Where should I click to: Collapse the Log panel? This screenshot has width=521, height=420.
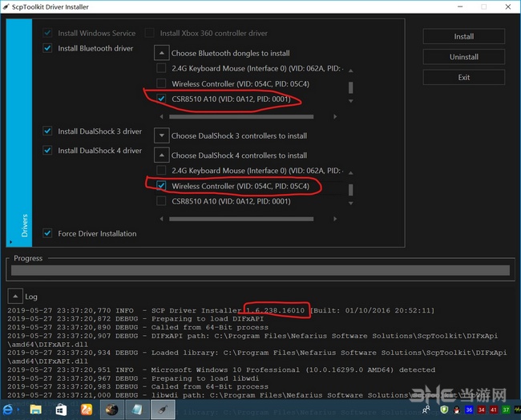15,296
